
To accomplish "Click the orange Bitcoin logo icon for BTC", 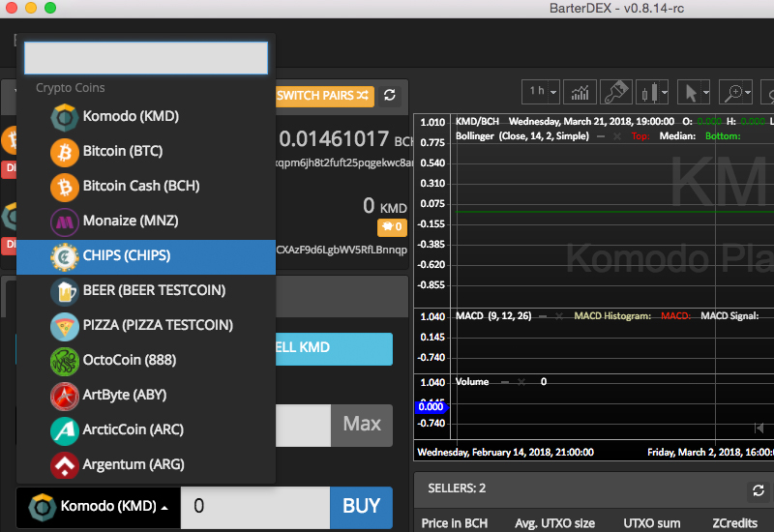I will (x=64, y=153).
